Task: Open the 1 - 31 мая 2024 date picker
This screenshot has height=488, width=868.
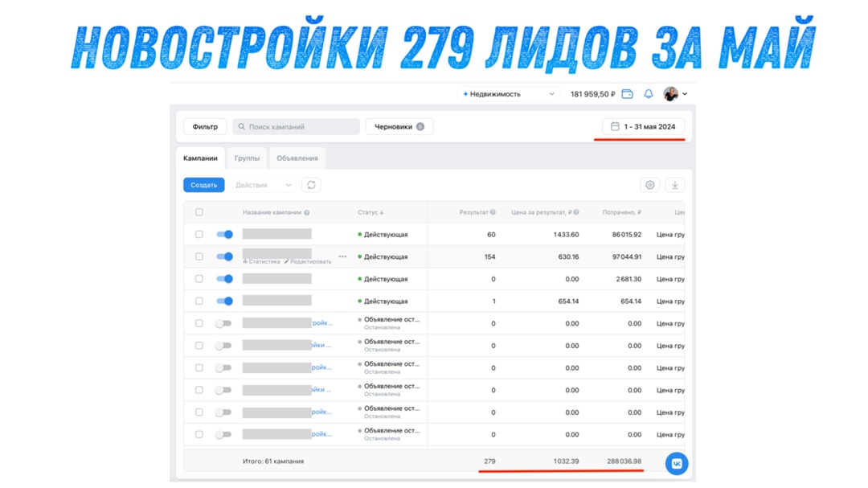Action: click(643, 127)
